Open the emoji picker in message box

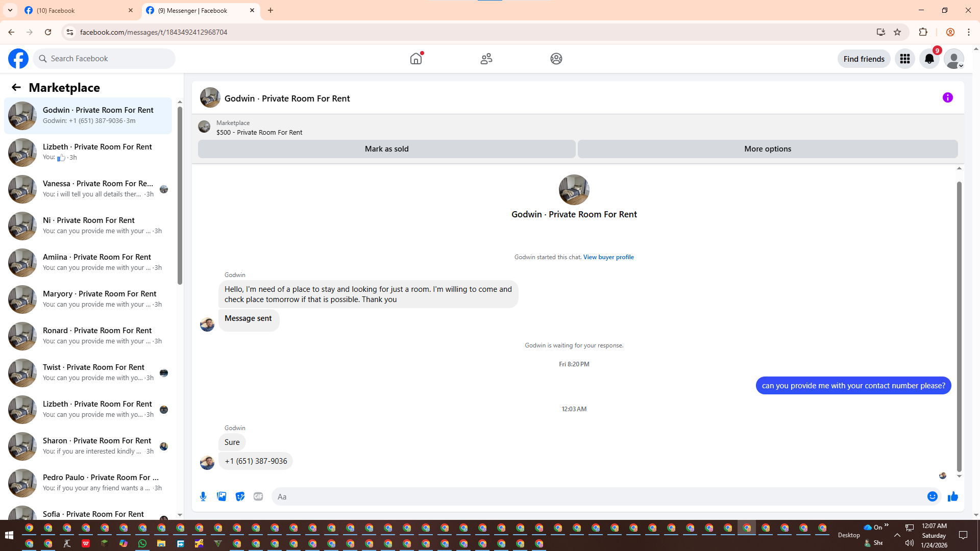pos(932,496)
